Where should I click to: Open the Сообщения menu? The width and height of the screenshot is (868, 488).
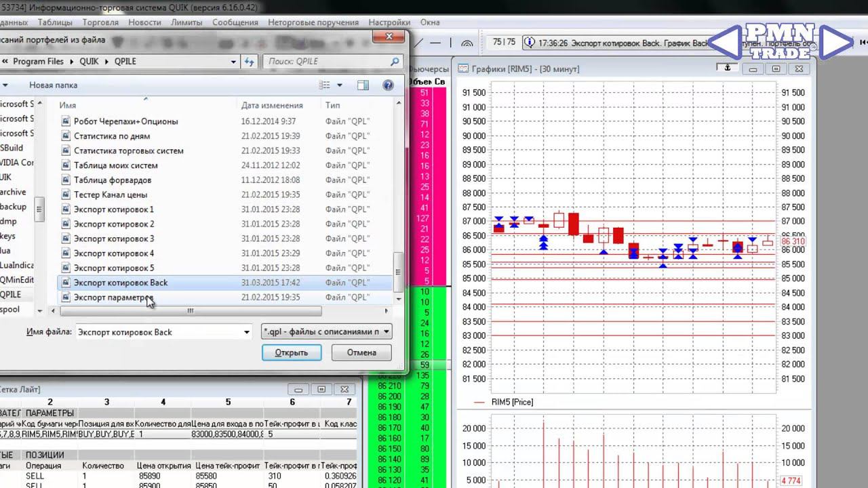click(235, 22)
